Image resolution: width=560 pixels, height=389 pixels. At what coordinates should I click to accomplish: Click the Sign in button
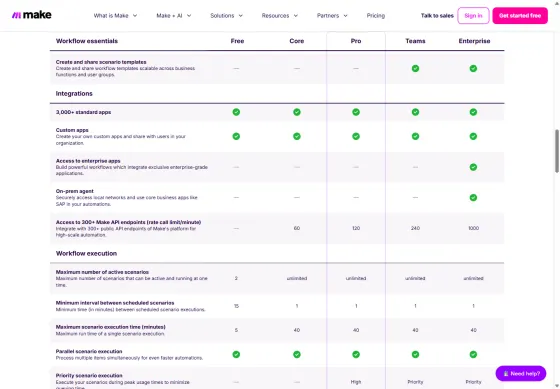pyautogui.click(x=473, y=16)
